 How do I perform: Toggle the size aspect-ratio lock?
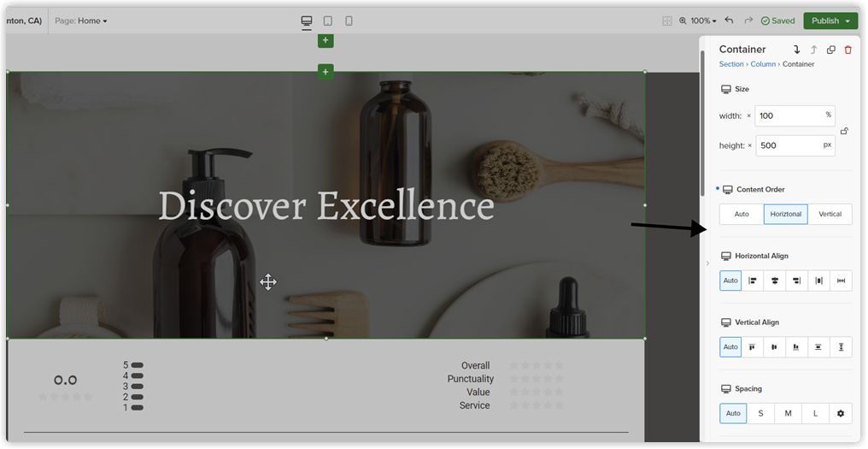click(x=844, y=132)
